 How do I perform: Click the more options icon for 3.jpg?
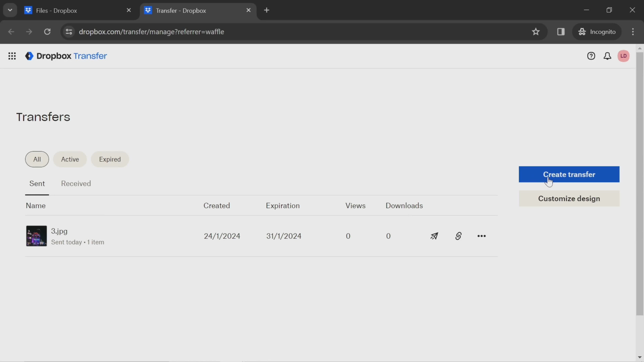482,236
